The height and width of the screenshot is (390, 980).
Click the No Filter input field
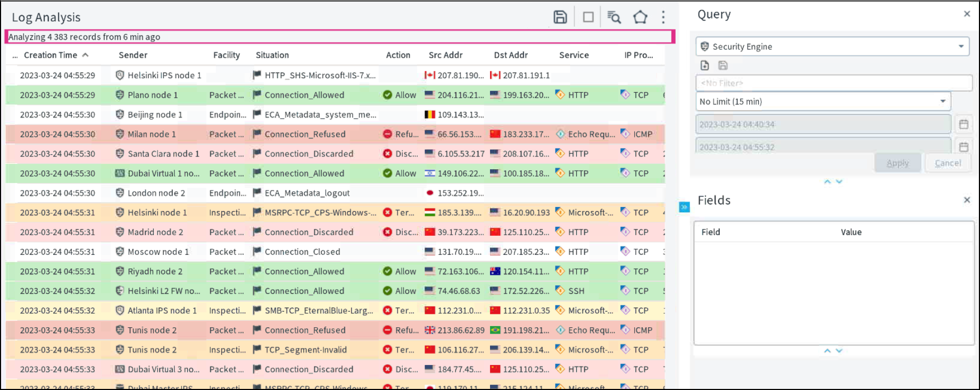(x=834, y=83)
